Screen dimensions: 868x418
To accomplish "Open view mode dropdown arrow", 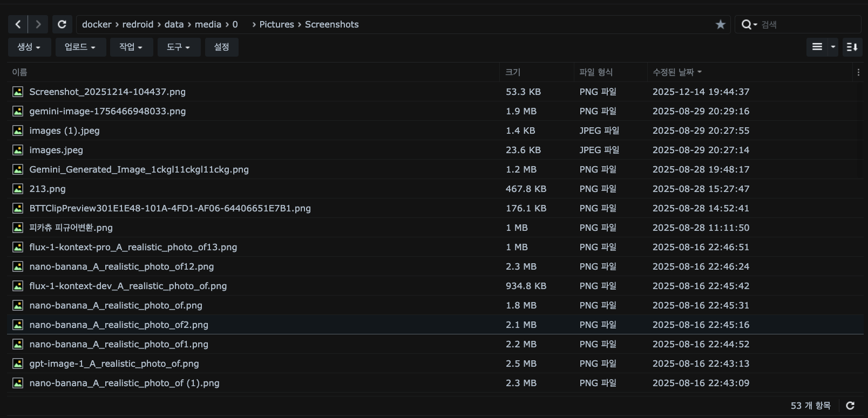I will (x=833, y=47).
